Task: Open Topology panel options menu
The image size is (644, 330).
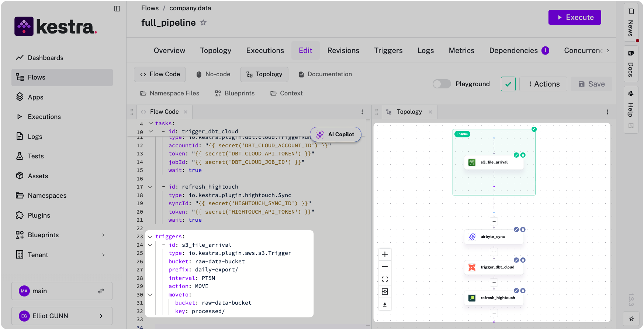Action: (x=607, y=112)
